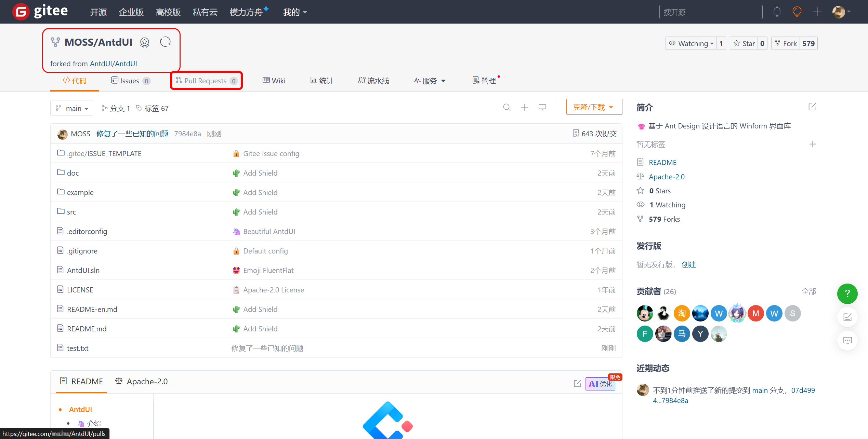
Task: Toggle the Star button for repository
Action: click(744, 43)
